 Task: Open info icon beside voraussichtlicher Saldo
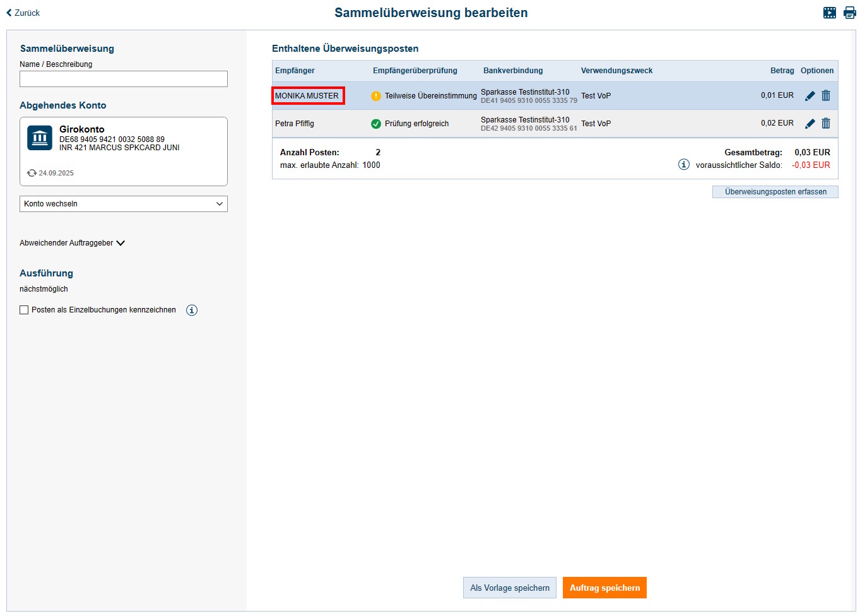point(684,165)
